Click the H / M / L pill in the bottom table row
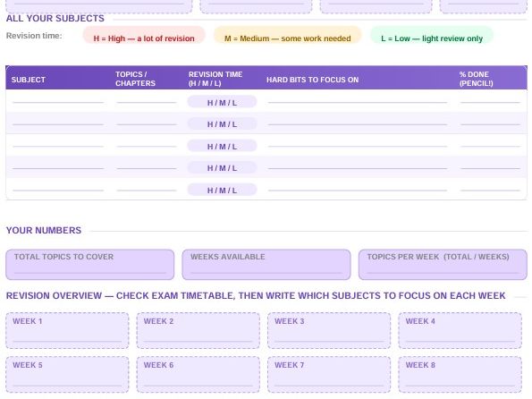532x399 pixels. 223,190
